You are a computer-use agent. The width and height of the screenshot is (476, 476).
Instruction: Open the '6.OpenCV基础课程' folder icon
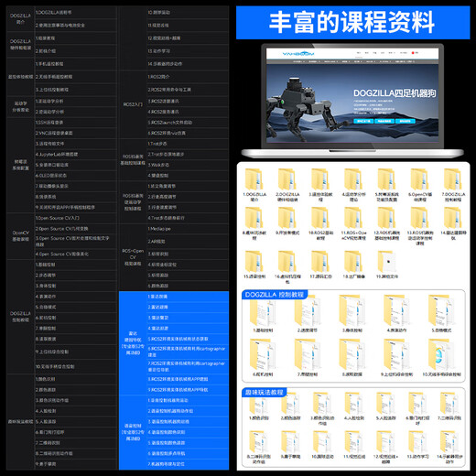(420, 179)
